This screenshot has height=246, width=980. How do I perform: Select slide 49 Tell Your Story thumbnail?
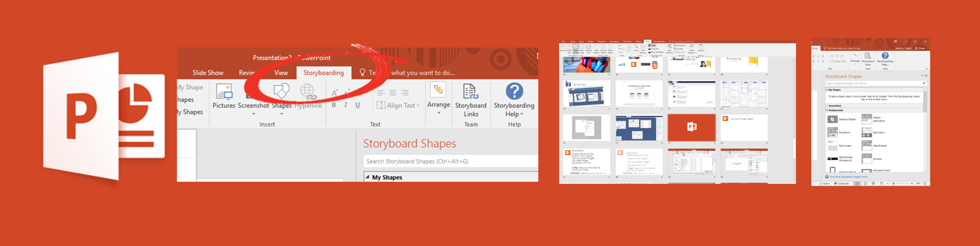click(586, 93)
